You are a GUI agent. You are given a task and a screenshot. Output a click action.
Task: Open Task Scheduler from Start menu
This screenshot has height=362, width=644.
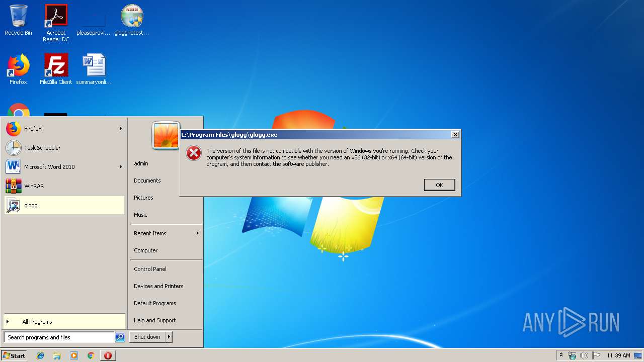[x=64, y=148]
